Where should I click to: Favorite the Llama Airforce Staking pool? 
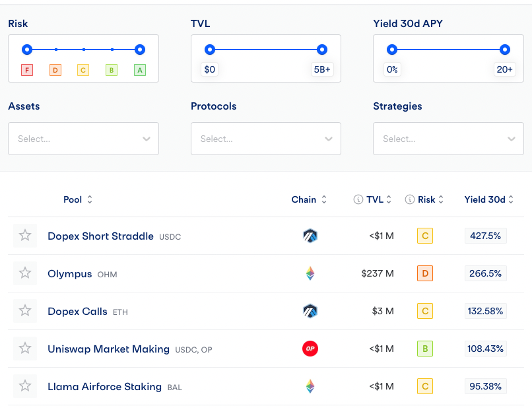[25, 386]
